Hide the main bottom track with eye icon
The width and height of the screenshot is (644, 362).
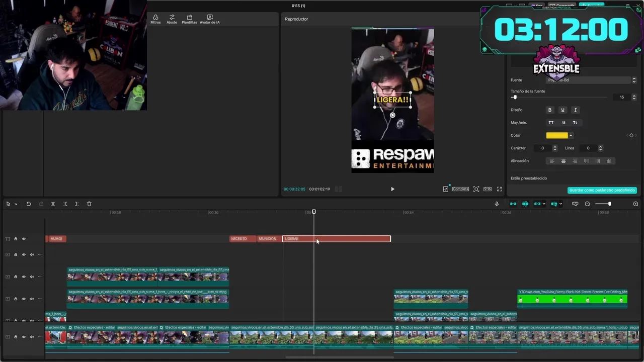[x=24, y=337]
